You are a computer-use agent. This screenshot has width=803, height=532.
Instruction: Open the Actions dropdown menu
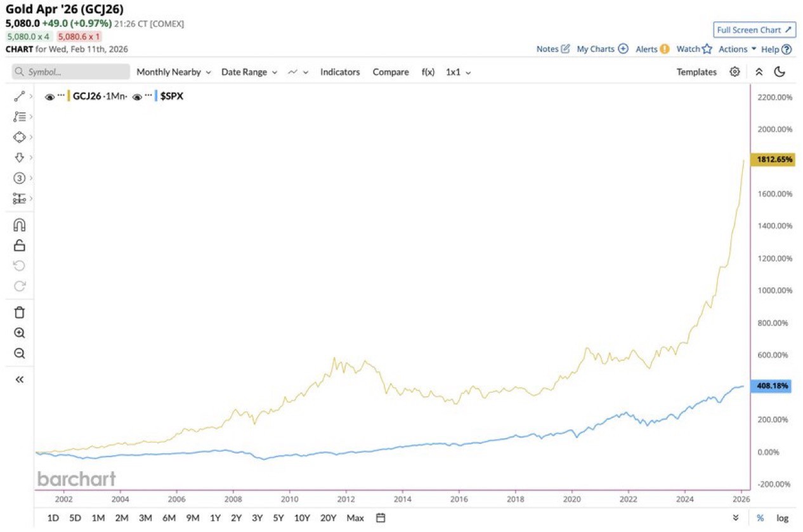(737, 49)
